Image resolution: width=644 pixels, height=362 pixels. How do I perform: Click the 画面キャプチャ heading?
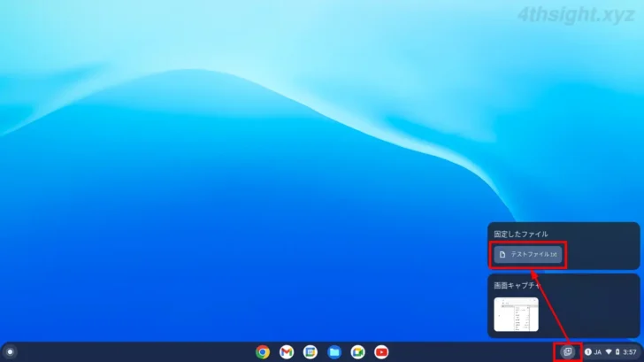click(517, 285)
